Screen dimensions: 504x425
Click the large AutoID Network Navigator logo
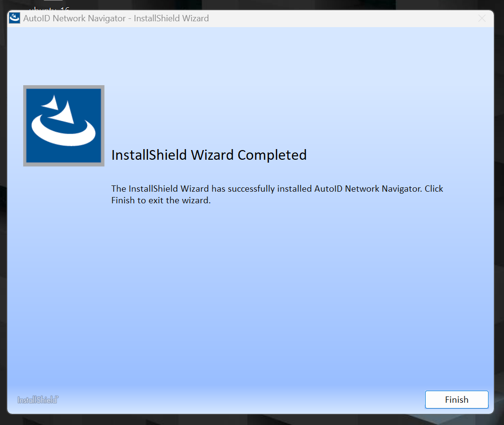click(x=64, y=126)
